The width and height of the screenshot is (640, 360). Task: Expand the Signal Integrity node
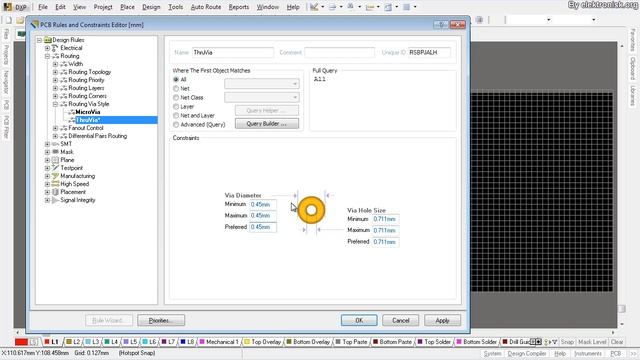point(47,200)
